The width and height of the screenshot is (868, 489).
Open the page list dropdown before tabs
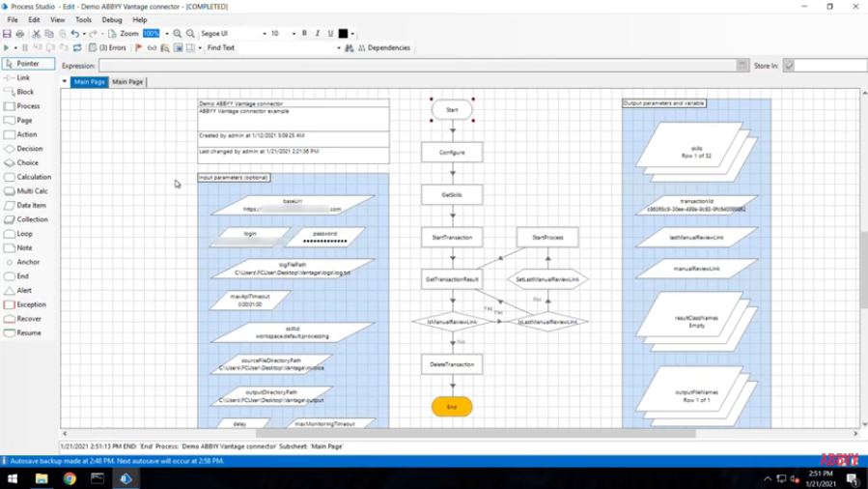[x=65, y=82]
